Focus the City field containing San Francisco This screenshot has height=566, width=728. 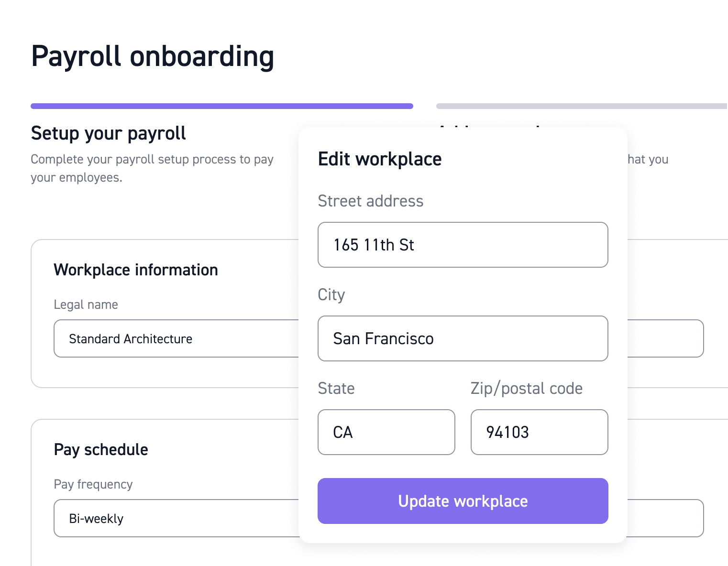[463, 338]
